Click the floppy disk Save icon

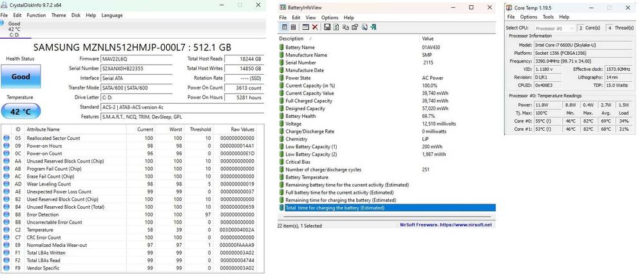(327, 27)
